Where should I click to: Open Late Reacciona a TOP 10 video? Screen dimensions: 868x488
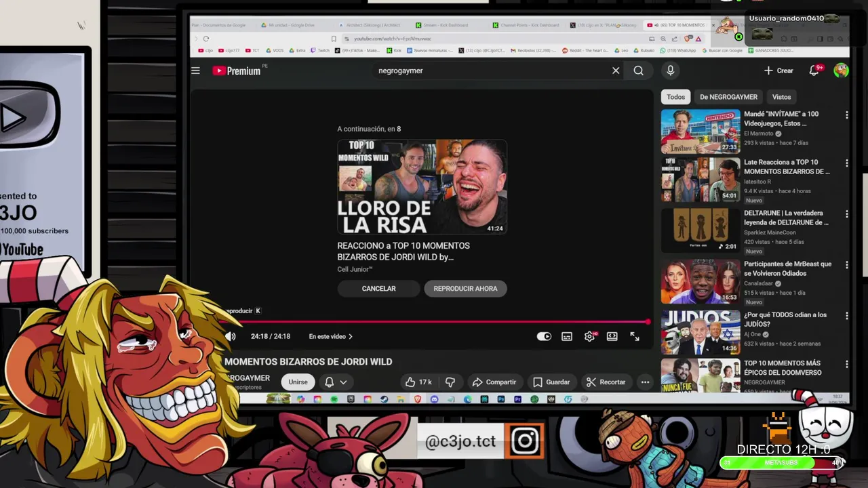pyautogui.click(x=787, y=167)
